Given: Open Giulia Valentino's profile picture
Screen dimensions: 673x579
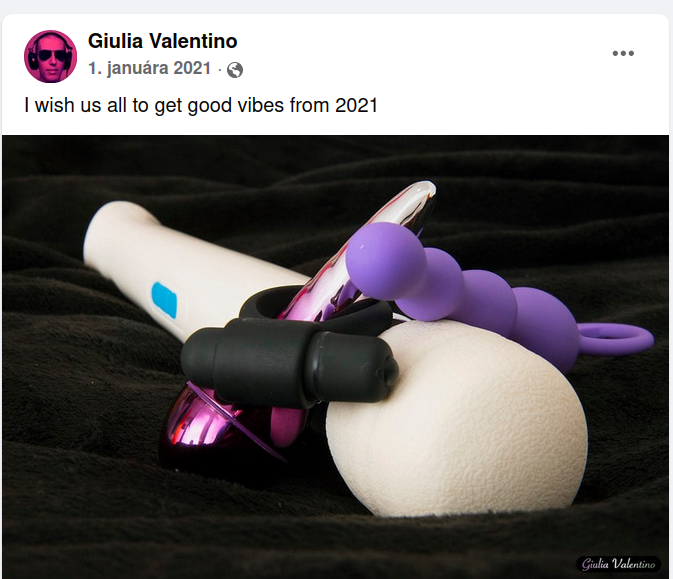Looking at the screenshot, I should coord(50,56).
